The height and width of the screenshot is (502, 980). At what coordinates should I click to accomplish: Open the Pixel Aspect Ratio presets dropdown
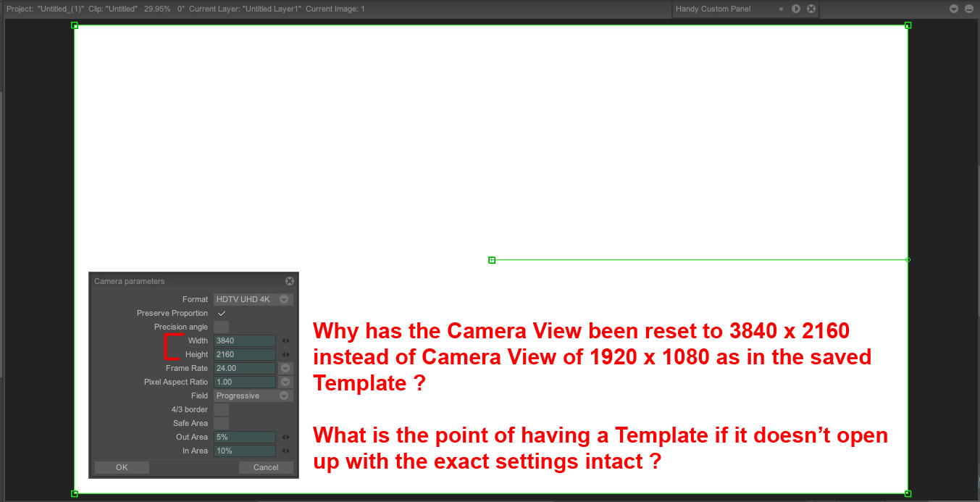(x=285, y=382)
